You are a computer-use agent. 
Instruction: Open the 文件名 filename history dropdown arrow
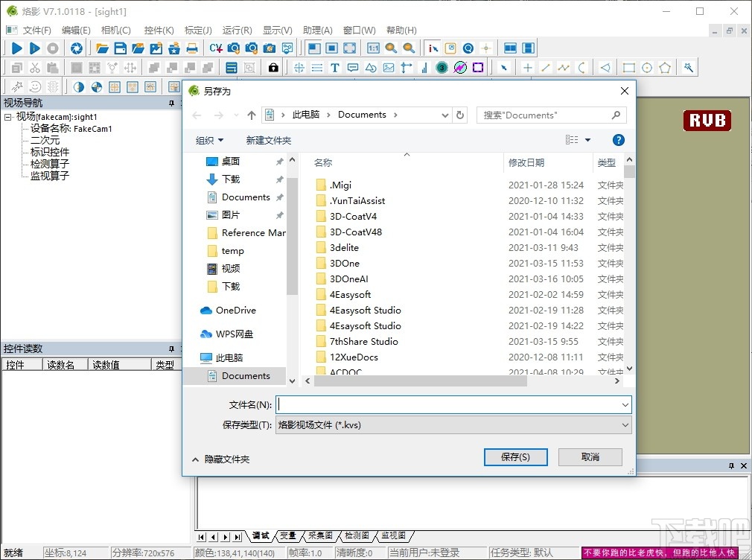pos(625,405)
